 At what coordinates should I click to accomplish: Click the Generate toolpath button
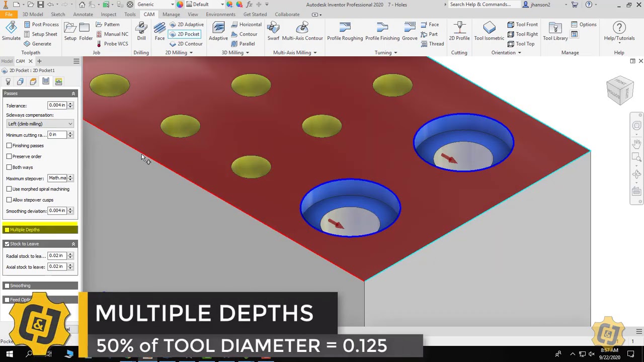pos(38,44)
